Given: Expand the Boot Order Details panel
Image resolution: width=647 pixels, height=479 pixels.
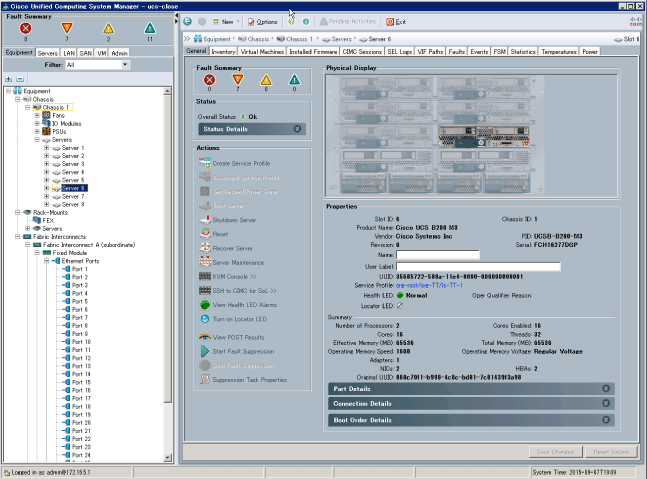Looking at the screenshot, I should [606, 420].
